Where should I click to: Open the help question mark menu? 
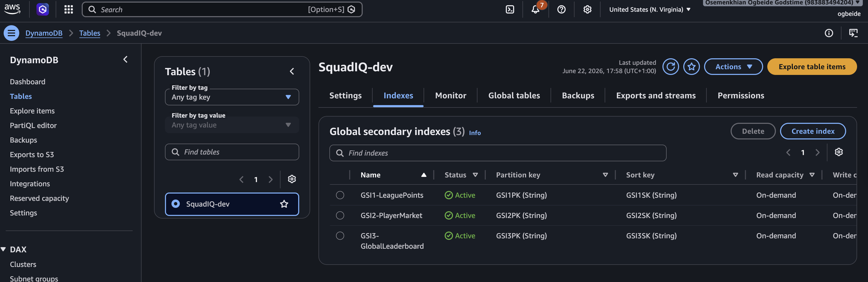click(x=561, y=9)
